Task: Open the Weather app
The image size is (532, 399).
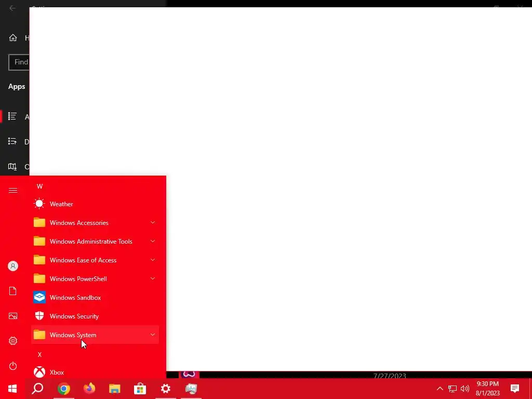Action: (95, 204)
